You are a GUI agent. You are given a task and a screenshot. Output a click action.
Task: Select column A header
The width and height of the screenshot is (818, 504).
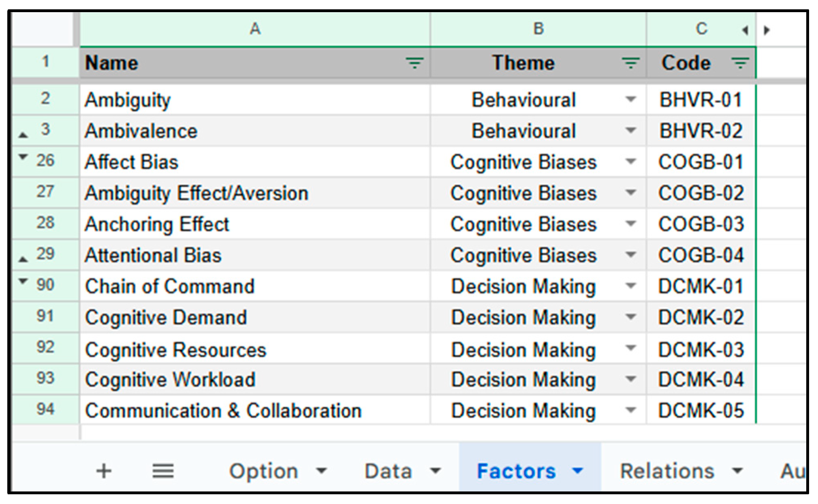coord(254,29)
